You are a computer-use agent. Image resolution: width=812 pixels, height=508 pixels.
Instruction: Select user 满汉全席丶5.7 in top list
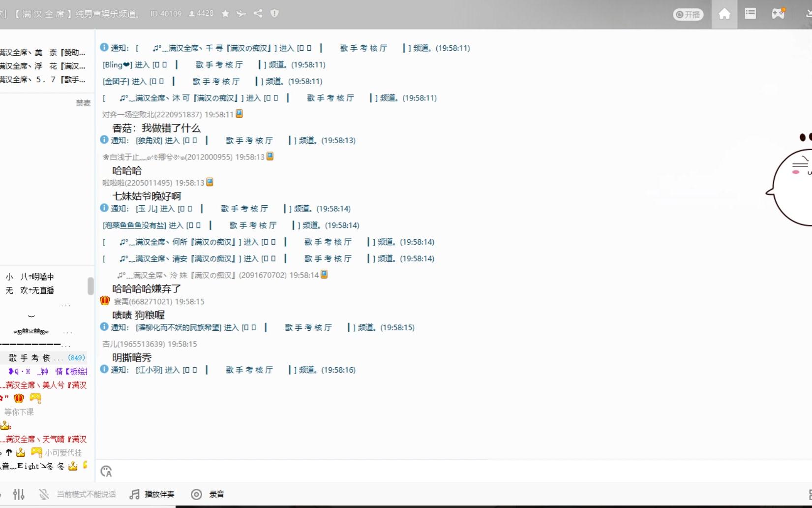(43, 79)
